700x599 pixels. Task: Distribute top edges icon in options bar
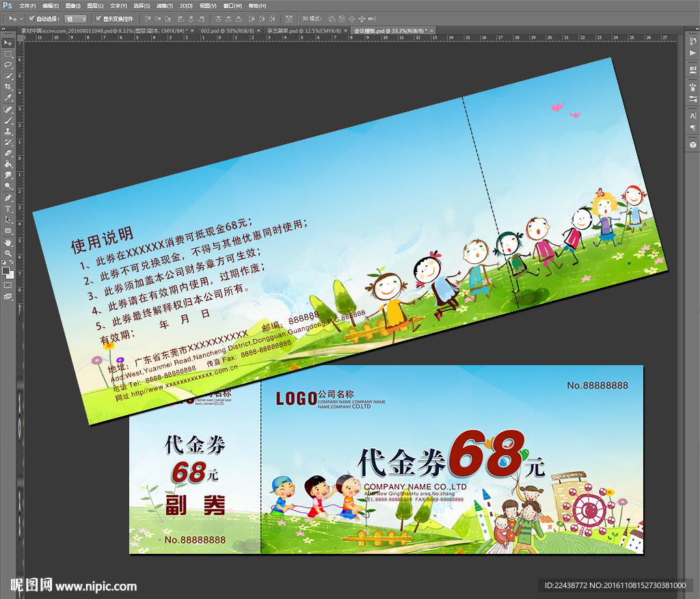coord(218,18)
